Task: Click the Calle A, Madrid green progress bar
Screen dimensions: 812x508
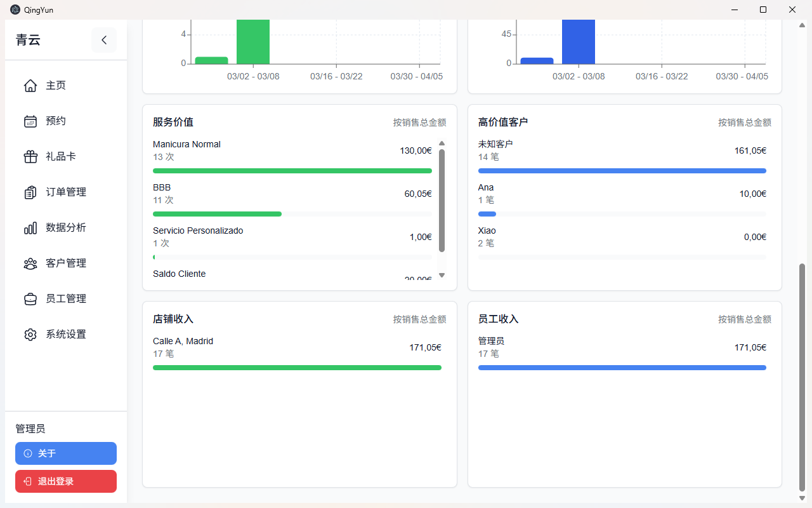Action: (x=297, y=368)
